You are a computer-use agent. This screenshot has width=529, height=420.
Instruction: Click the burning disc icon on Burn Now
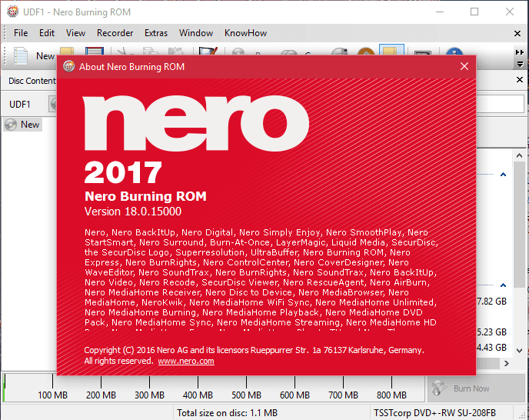[x=439, y=388]
